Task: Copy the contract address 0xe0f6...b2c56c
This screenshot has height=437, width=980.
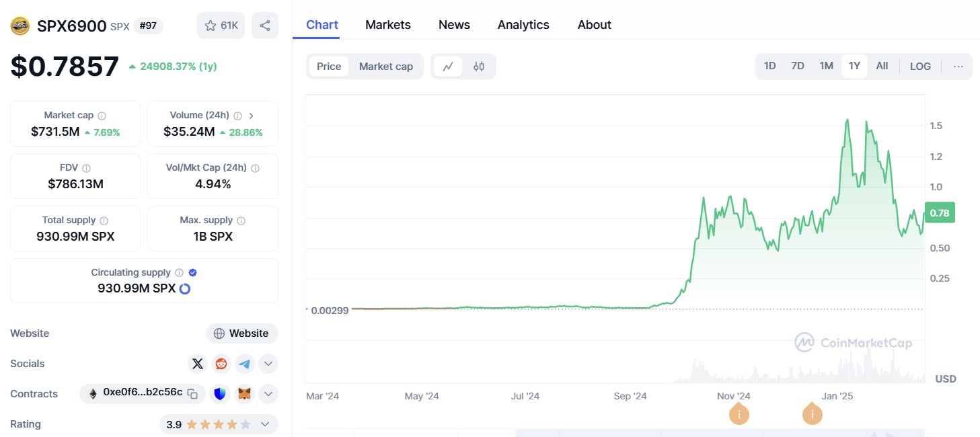Action: point(192,394)
